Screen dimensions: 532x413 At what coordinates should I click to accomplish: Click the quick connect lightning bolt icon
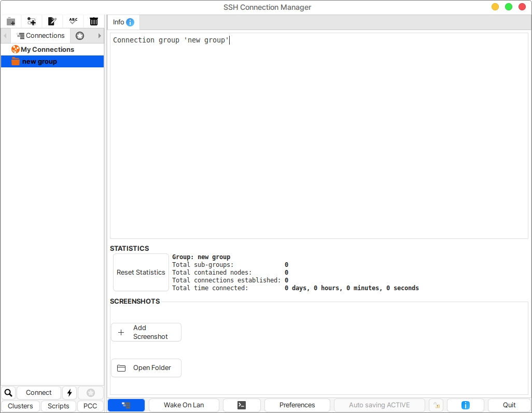[69, 393]
